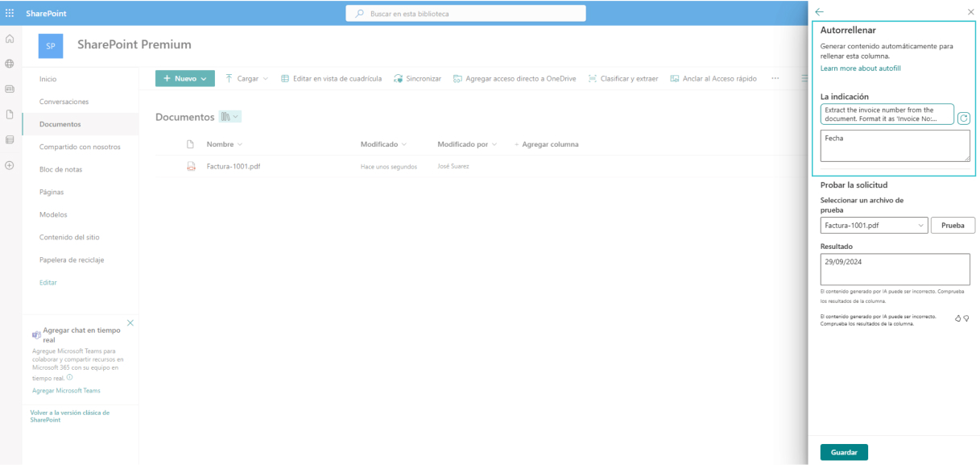Viewport: 980px width, 465px height.
Task: Click Sincronizar in the command bar
Action: (x=417, y=78)
